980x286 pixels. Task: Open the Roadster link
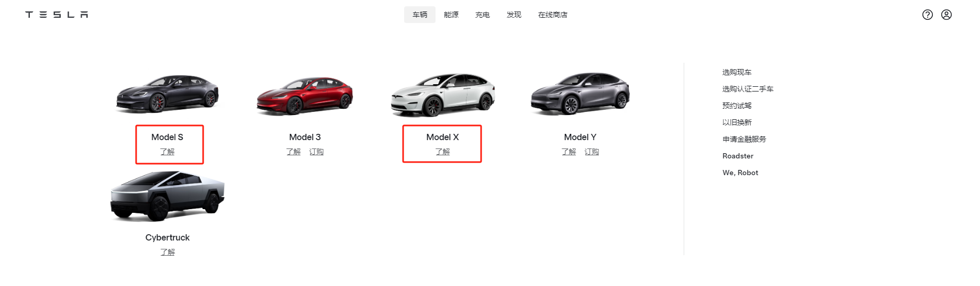pyautogui.click(x=738, y=156)
